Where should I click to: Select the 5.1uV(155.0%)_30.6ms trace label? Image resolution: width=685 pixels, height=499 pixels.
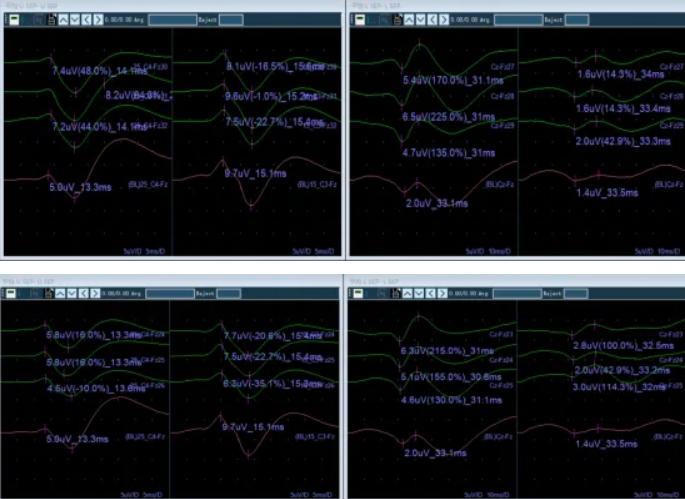tap(451, 377)
